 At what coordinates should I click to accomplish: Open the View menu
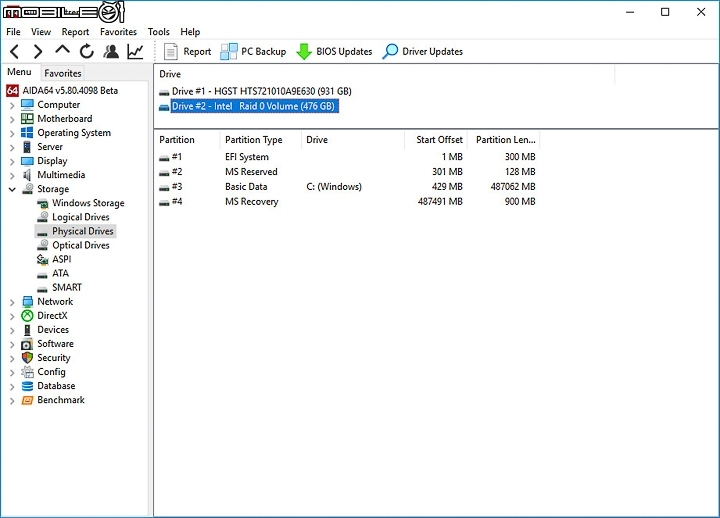pyautogui.click(x=41, y=32)
